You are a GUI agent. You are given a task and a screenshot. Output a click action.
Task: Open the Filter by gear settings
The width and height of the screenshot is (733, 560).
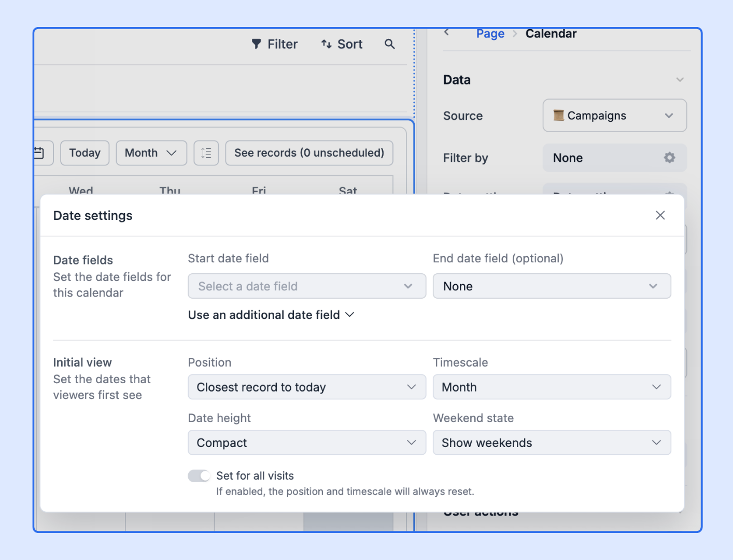coord(670,158)
